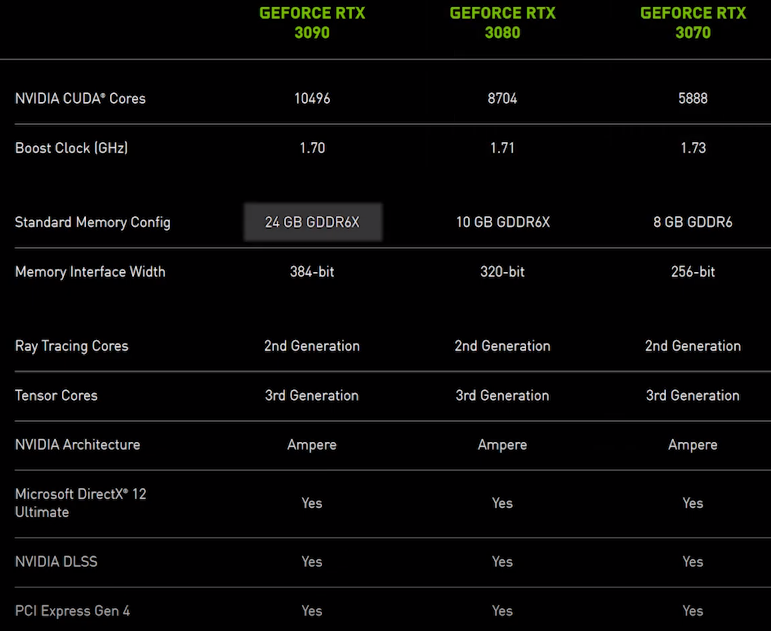Viewport: 771px width, 631px height.
Task: Click Ampere in the RTX 3080 column
Action: pos(503,445)
